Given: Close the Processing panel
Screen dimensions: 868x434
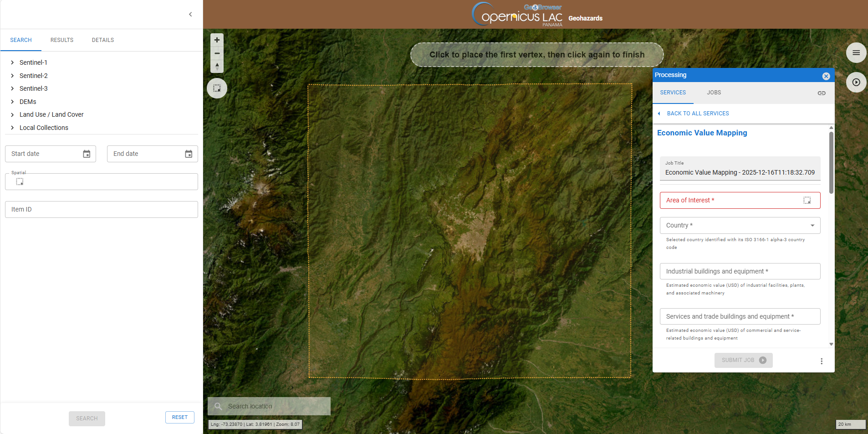Looking at the screenshot, I should pyautogui.click(x=826, y=76).
